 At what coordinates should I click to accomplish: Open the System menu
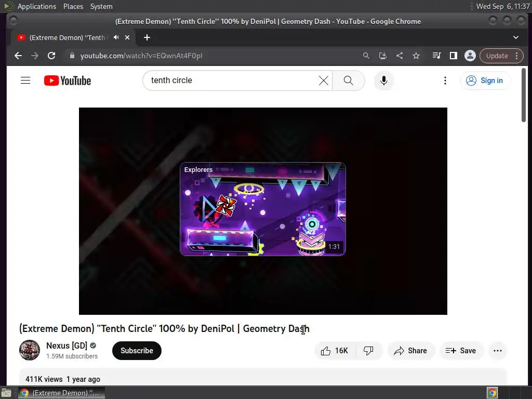(101, 6)
